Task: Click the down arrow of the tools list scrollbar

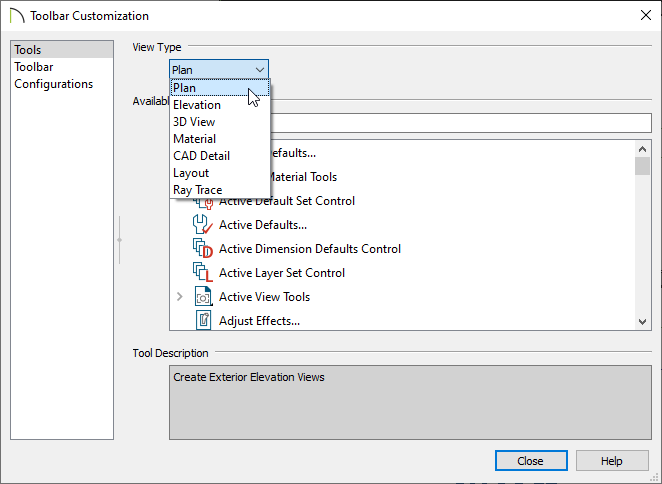Action: tap(642, 321)
